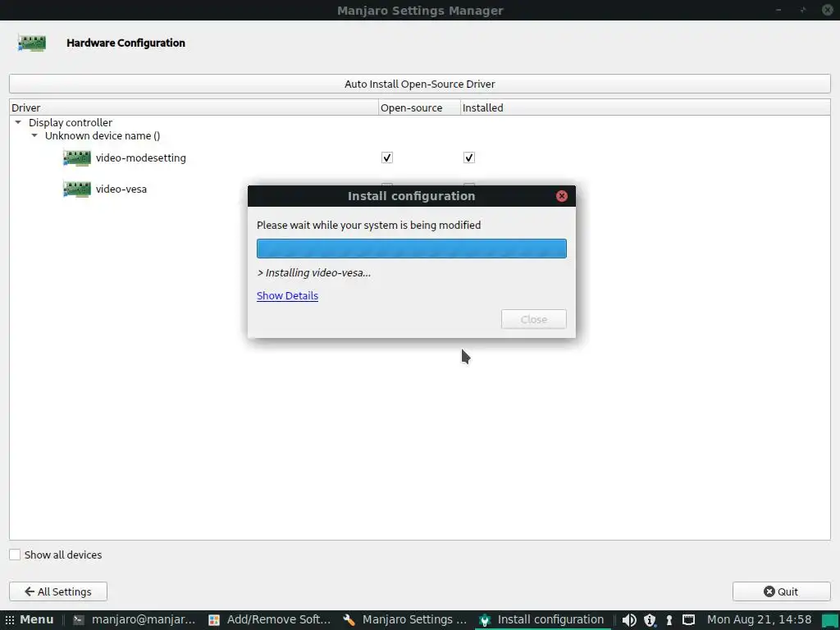Collapse the Display controller tree node
840x630 pixels.
(18, 123)
